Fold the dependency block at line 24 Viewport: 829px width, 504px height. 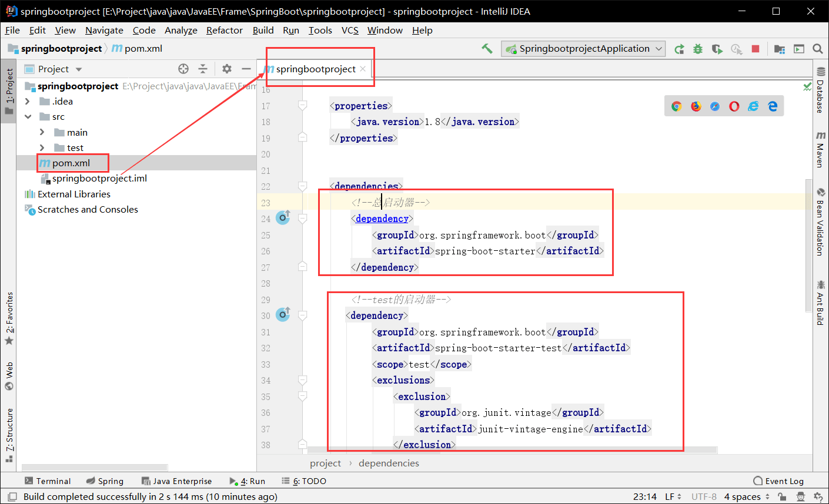click(x=302, y=219)
